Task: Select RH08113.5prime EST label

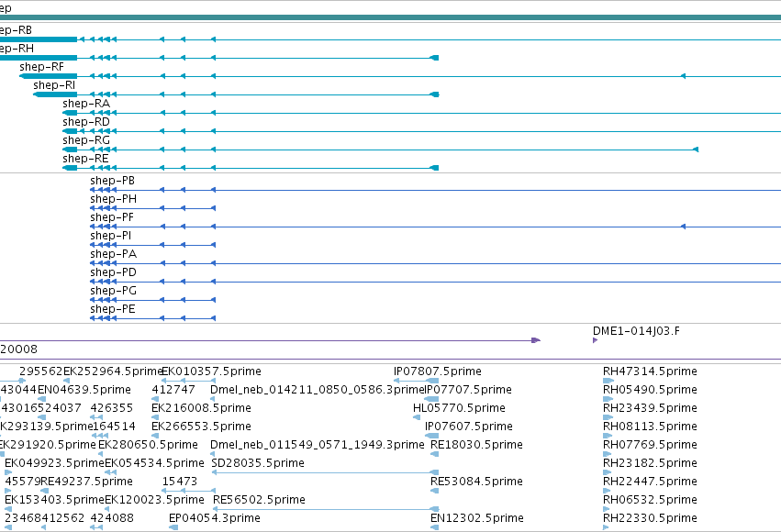Action: [650, 427]
